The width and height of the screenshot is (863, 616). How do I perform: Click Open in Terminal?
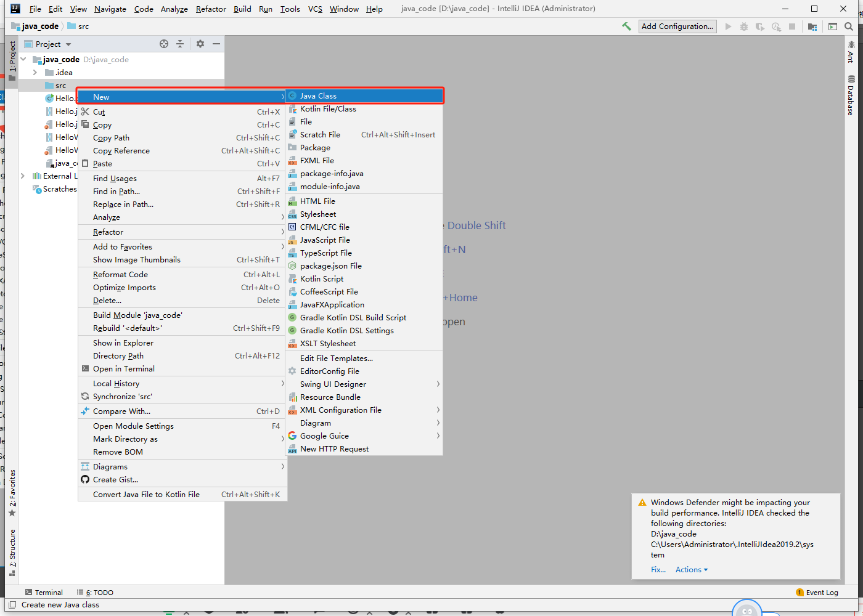point(182,369)
